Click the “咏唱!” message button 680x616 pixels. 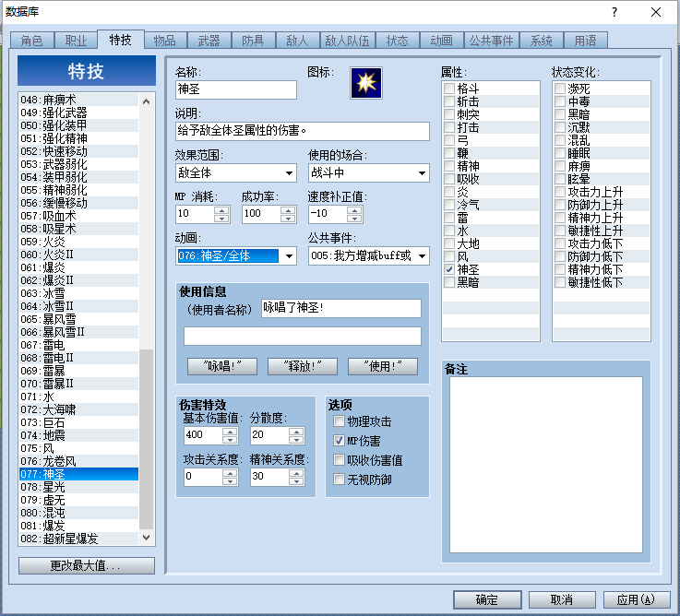click(222, 366)
